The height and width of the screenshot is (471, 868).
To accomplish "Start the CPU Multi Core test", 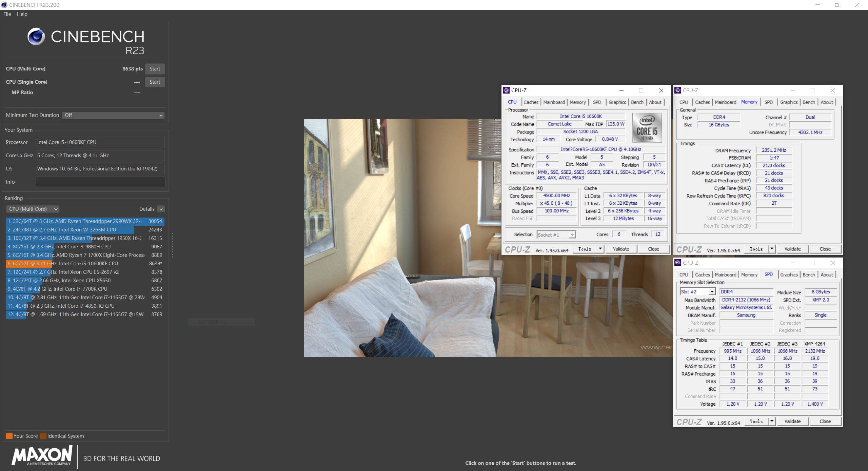I will pyautogui.click(x=155, y=69).
